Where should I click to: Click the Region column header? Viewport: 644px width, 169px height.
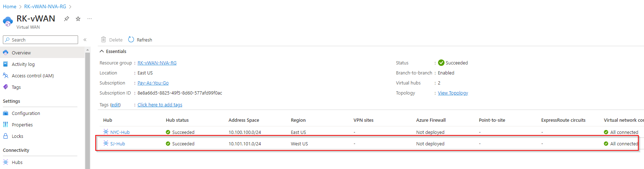tap(298, 120)
